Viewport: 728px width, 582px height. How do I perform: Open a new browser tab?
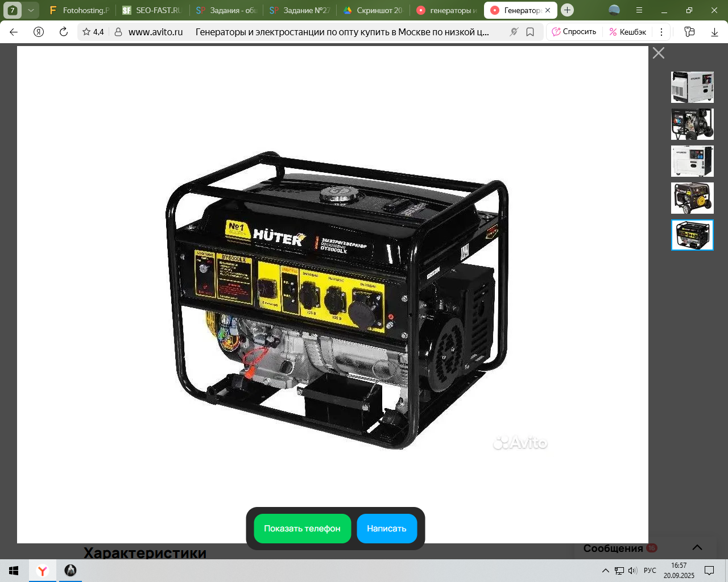(x=567, y=10)
